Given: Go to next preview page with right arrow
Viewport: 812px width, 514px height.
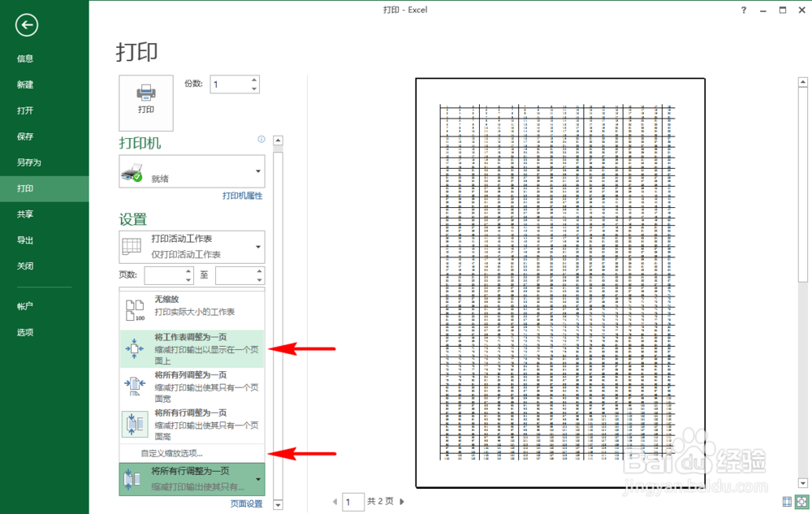Looking at the screenshot, I should pos(401,502).
